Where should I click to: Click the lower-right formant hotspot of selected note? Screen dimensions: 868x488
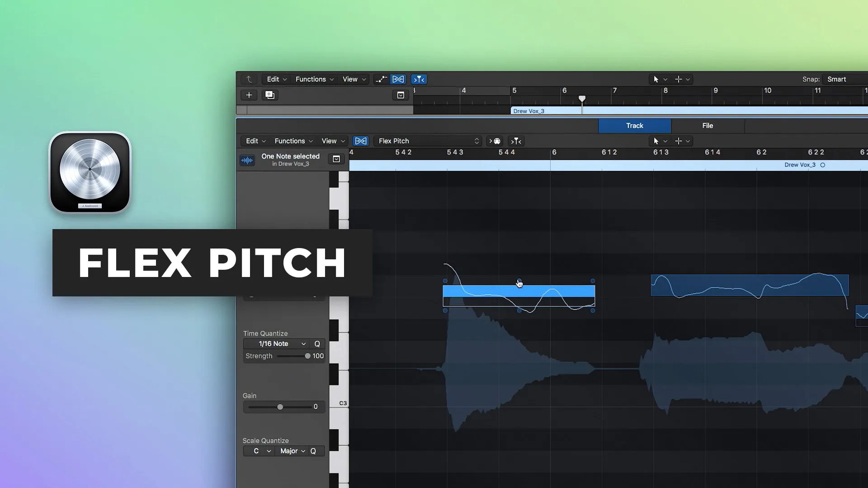pyautogui.click(x=593, y=310)
